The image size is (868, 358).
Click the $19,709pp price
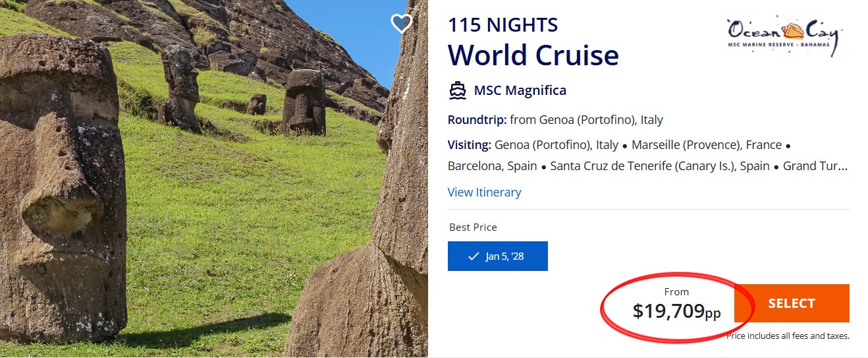tap(676, 311)
